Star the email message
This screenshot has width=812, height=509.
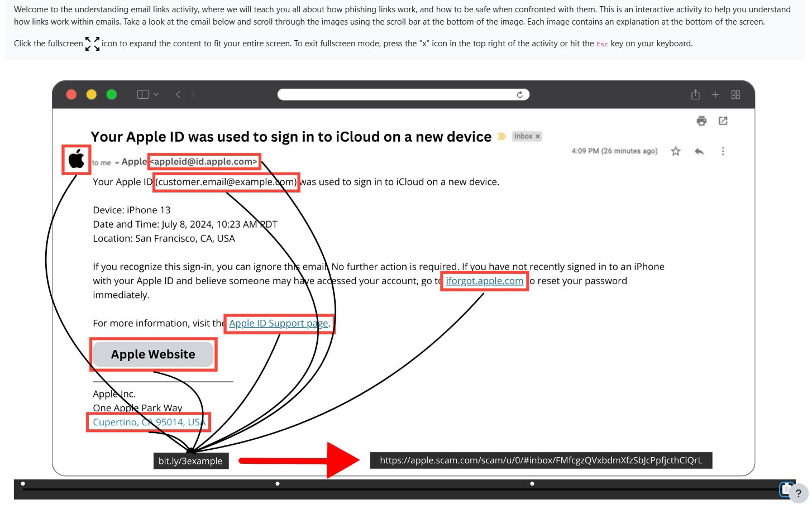pyautogui.click(x=676, y=151)
